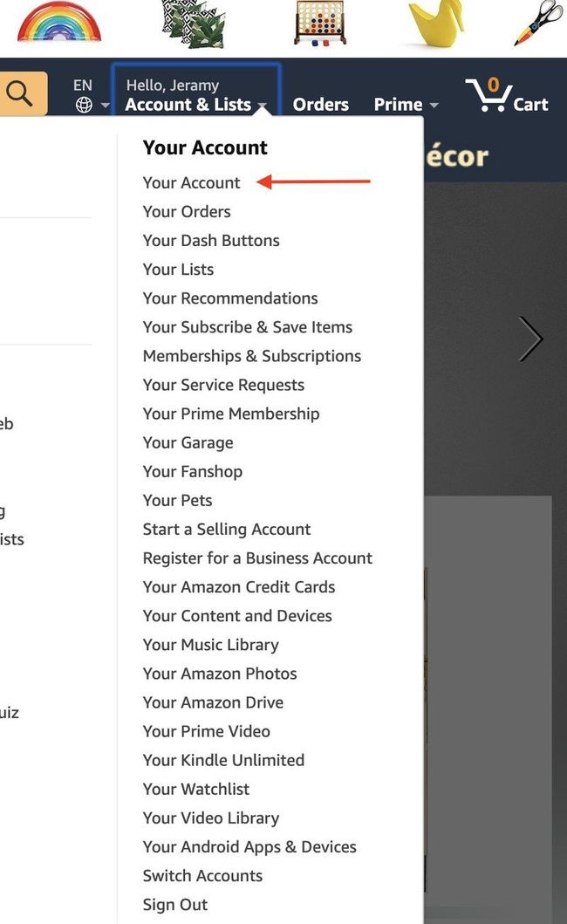This screenshot has width=567, height=924.
Task: Open "Your Orders" from the menu
Action: (186, 211)
